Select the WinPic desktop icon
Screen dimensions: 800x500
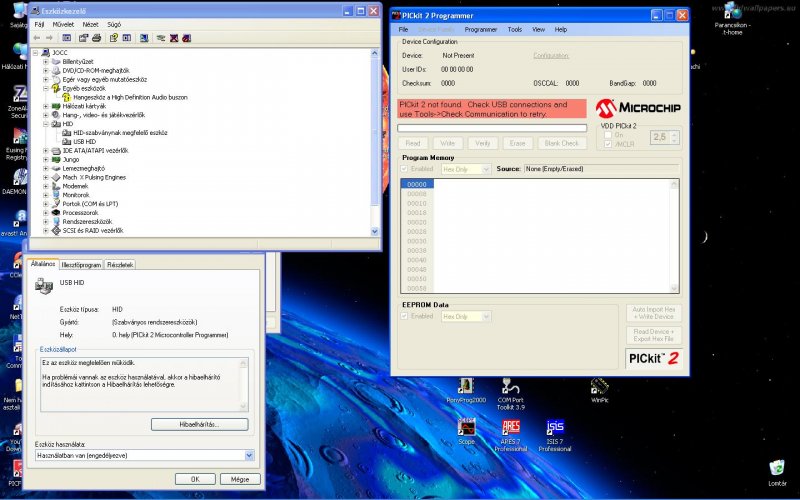coord(599,391)
